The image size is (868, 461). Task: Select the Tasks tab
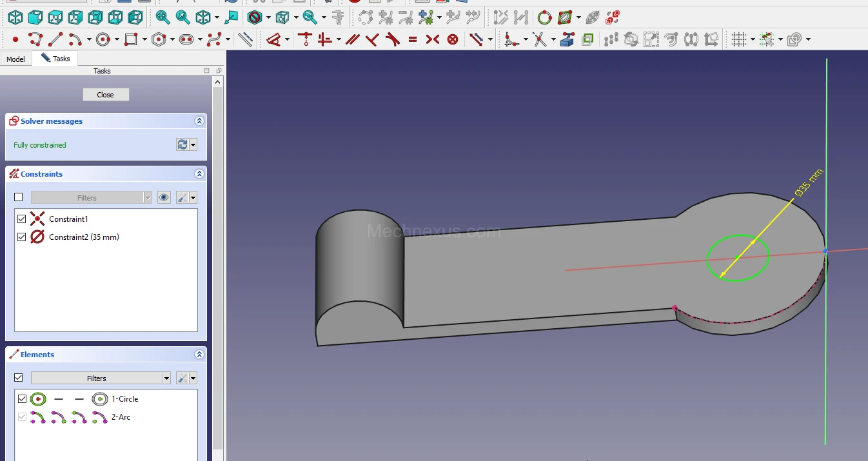(56, 59)
